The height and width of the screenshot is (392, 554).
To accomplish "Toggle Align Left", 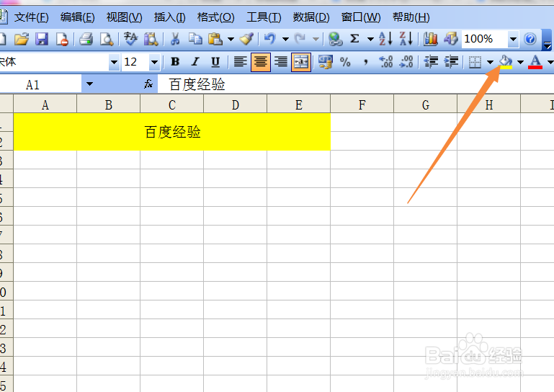I will [x=240, y=62].
